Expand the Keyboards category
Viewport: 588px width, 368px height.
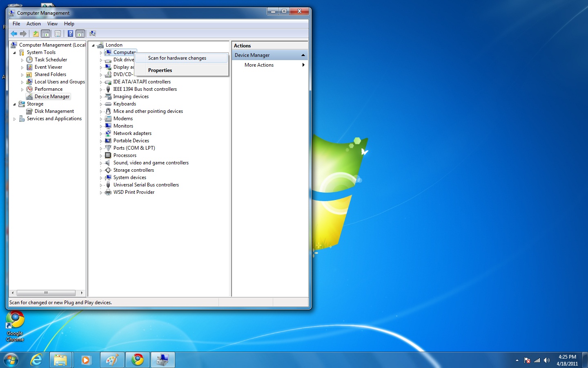pos(101,104)
